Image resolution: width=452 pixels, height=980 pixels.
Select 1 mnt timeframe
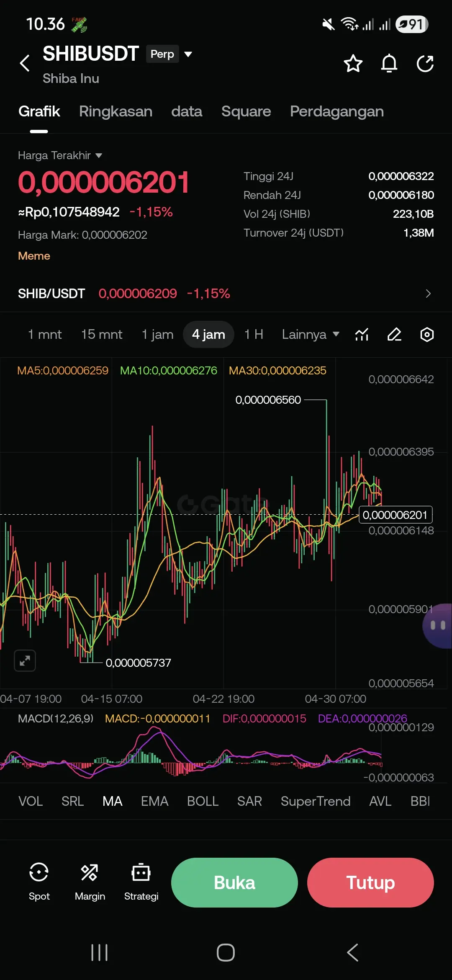point(45,334)
